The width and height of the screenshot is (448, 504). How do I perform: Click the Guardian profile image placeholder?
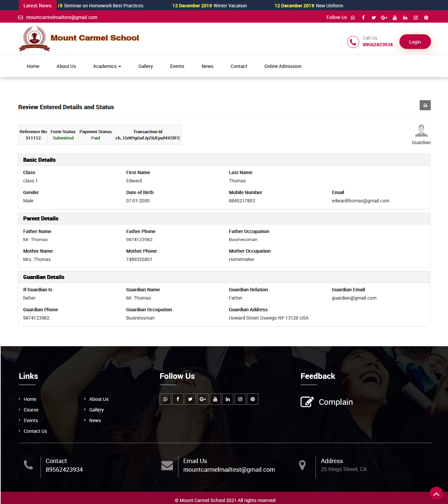(x=421, y=130)
